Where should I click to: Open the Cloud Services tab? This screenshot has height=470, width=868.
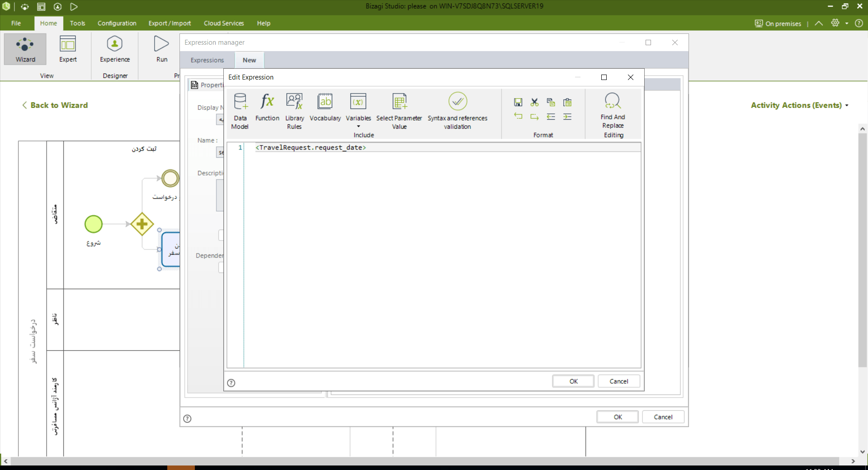(224, 23)
